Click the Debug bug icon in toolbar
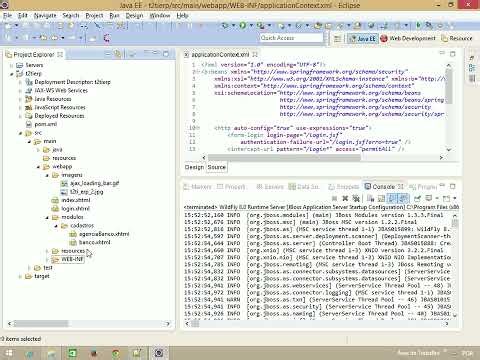The width and height of the screenshot is (480, 360). [x=225, y=25]
